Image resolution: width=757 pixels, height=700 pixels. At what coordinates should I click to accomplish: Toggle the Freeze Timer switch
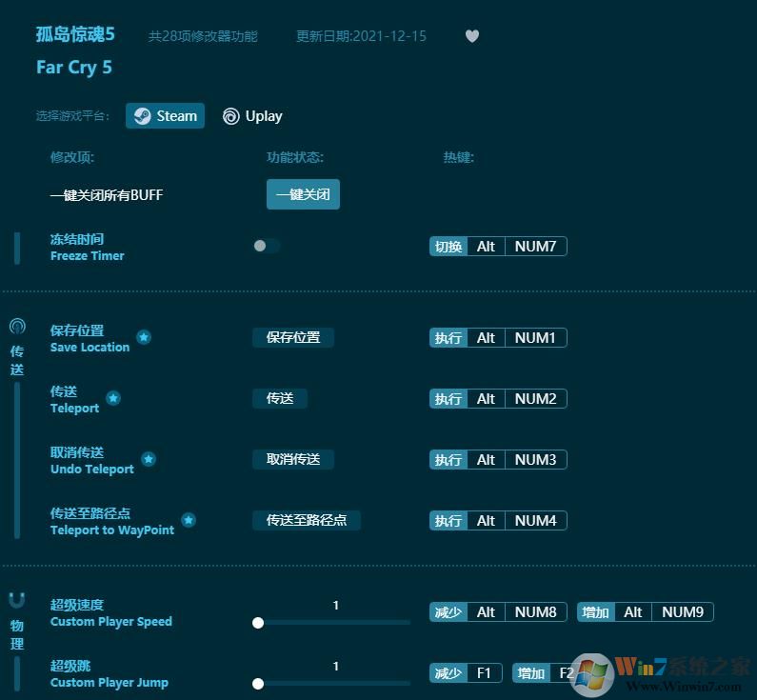266,247
